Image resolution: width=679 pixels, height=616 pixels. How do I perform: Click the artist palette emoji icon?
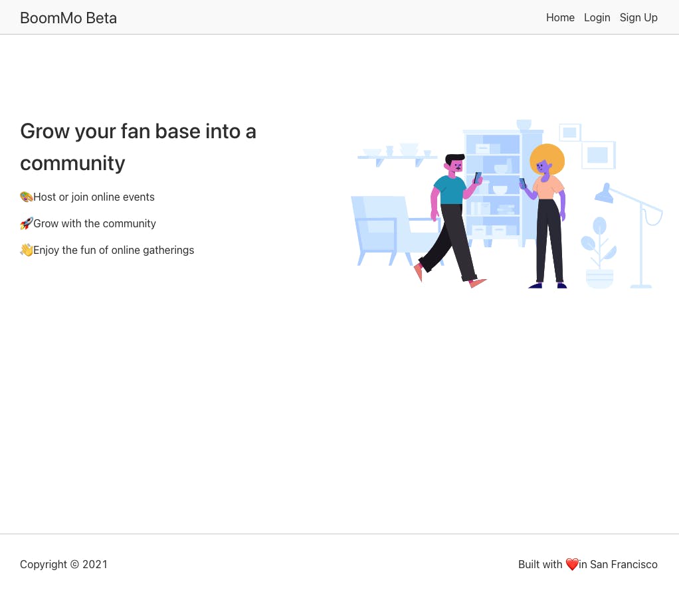(27, 197)
